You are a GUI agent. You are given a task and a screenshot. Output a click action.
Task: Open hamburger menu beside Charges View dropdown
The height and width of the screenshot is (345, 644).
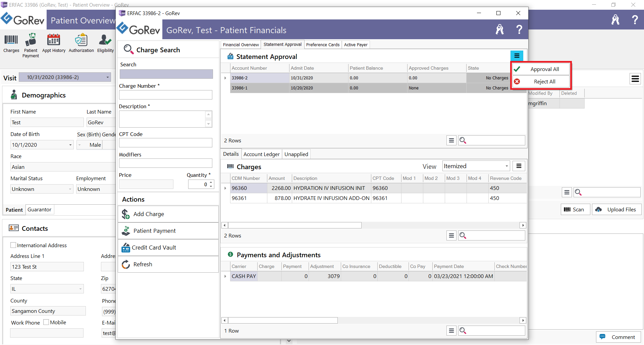(x=519, y=166)
